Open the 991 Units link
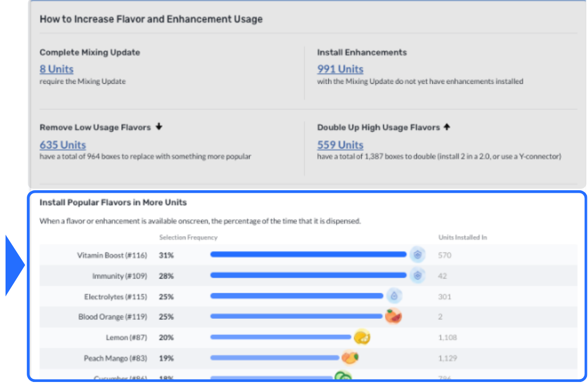This screenshot has width=588, height=385. coord(340,69)
